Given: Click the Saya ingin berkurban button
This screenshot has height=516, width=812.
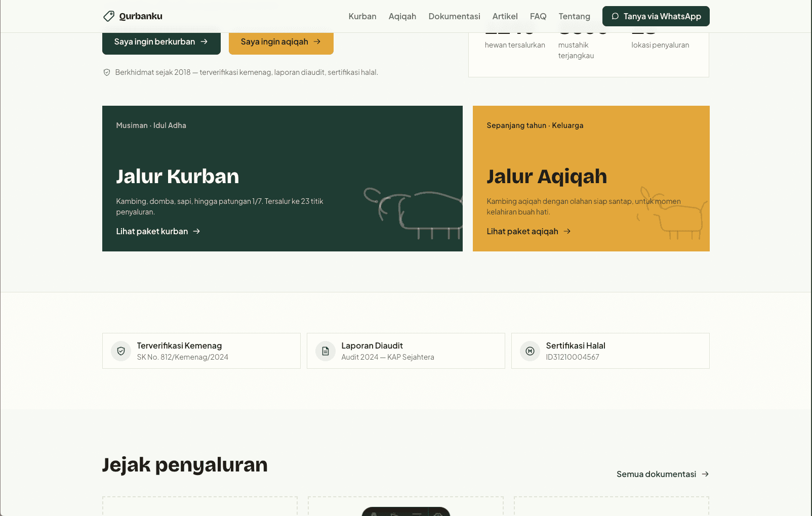Looking at the screenshot, I should coord(161,42).
